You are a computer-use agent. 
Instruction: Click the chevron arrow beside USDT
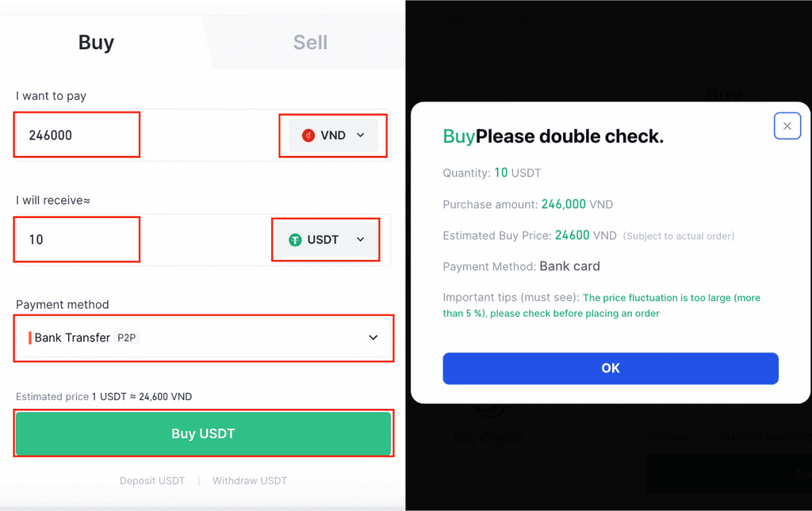pos(361,239)
